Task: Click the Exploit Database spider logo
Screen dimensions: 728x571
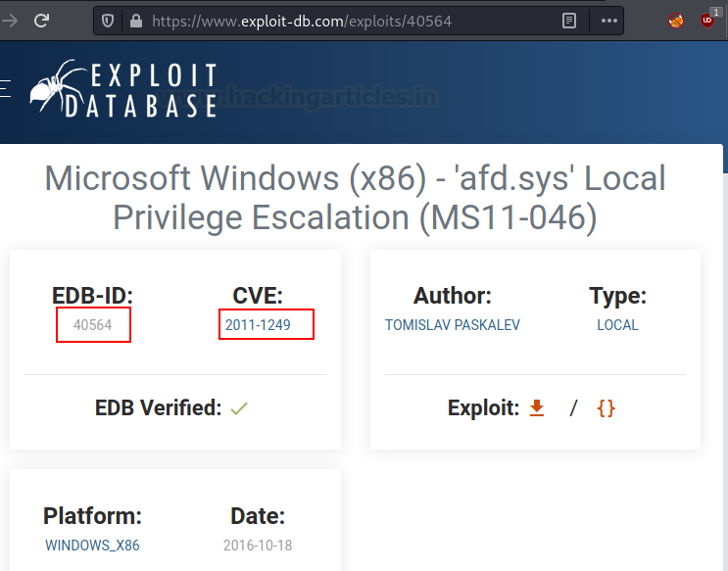Action: (x=123, y=89)
